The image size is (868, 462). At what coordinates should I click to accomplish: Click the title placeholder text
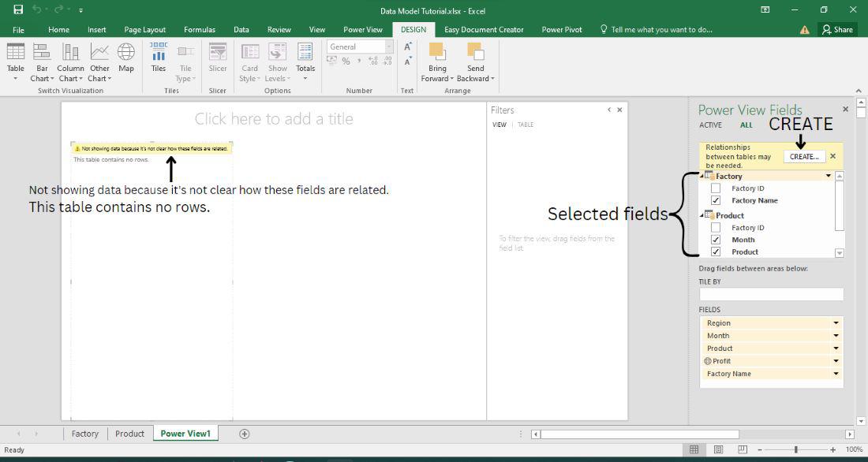point(274,119)
